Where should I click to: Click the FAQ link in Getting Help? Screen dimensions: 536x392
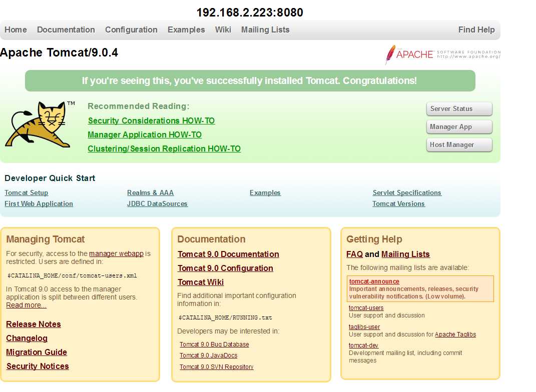pos(354,254)
